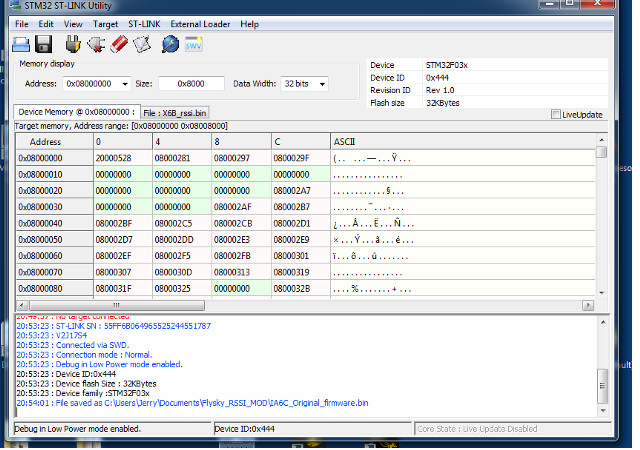The height and width of the screenshot is (450, 640).
Task: Select address row 0x08000000
Action: [55, 158]
